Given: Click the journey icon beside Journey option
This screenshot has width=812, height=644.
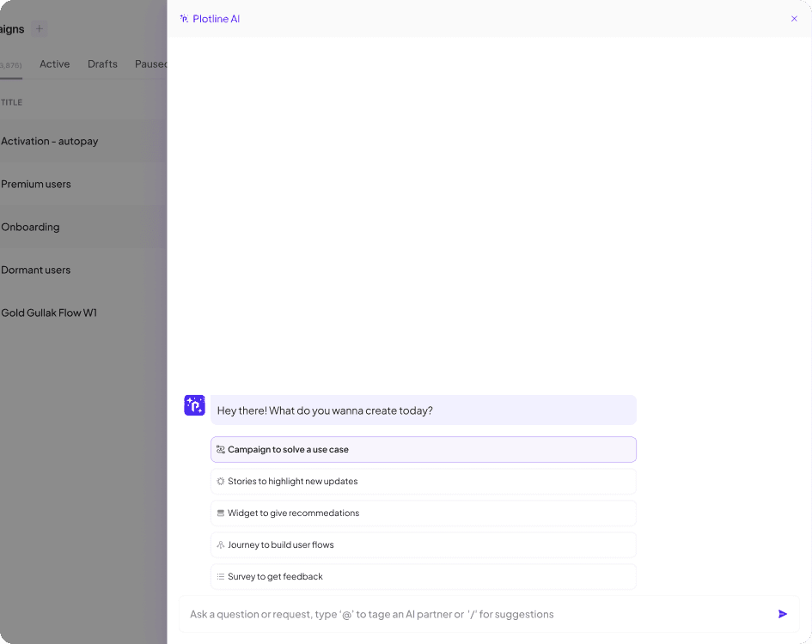Looking at the screenshot, I should [x=221, y=544].
